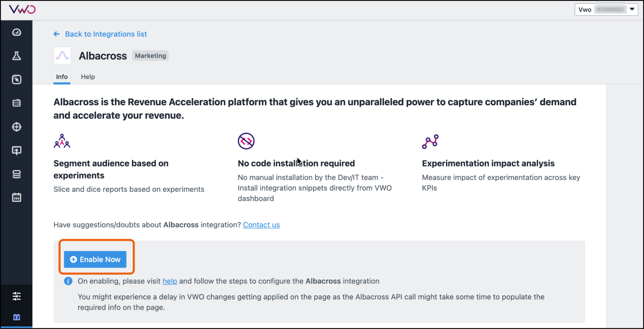This screenshot has height=329, width=644.
Task: Click the Albacross logo thumbnail
Action: coord(62,56)
